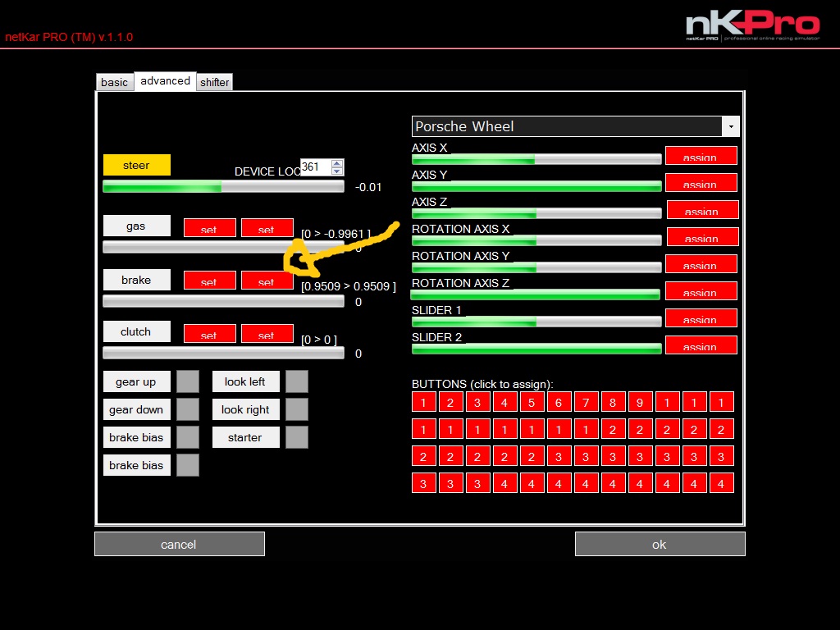Increase DEVICE LOCK with the up spinner arrow
Screen dimensions: 840x630
coord(337,163)
